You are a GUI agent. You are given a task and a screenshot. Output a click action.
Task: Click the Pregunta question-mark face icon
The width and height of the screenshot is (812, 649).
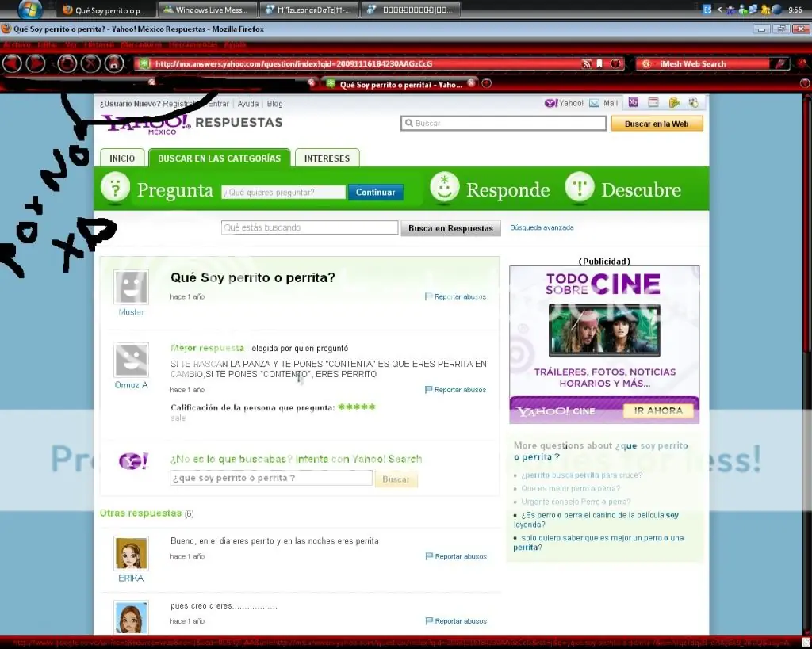[115, 187]
